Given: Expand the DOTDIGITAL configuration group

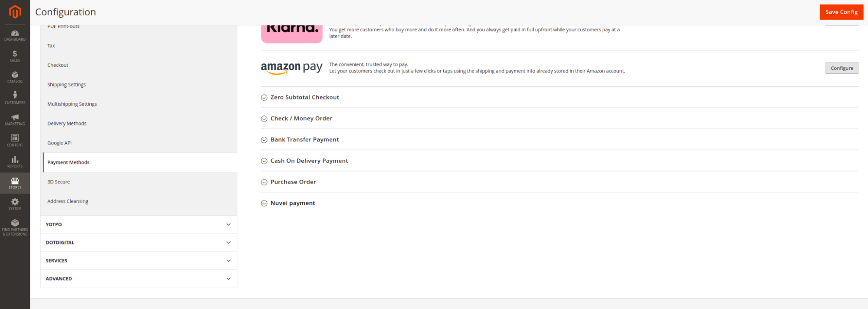Looking at the screenshot, I should point(139,243).
